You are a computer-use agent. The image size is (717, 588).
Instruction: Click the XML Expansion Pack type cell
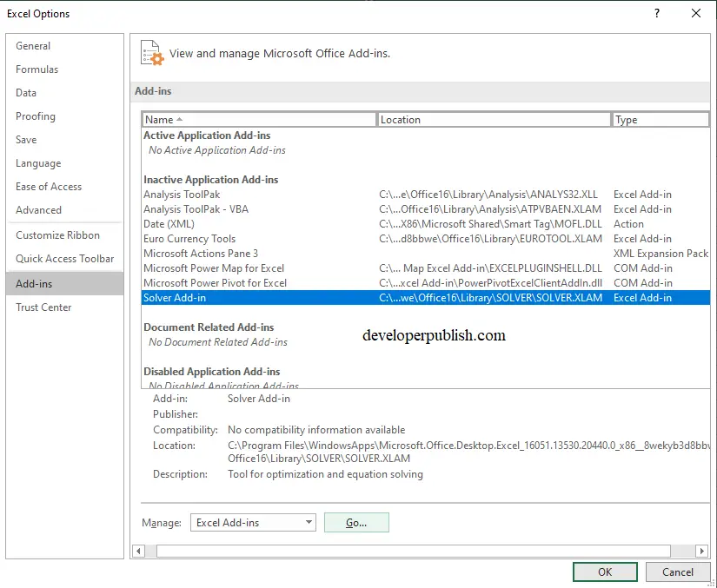point(661,254)
